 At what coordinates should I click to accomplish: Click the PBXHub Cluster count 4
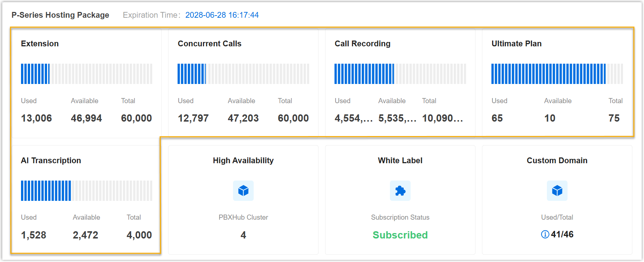coord(243,235)
